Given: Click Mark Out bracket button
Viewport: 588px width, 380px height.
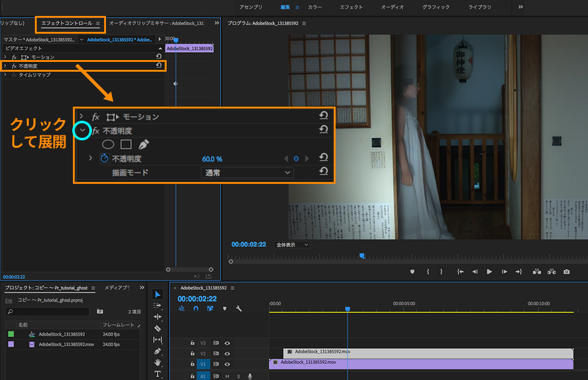Looking at the screenshot, I should coord(442,272).
